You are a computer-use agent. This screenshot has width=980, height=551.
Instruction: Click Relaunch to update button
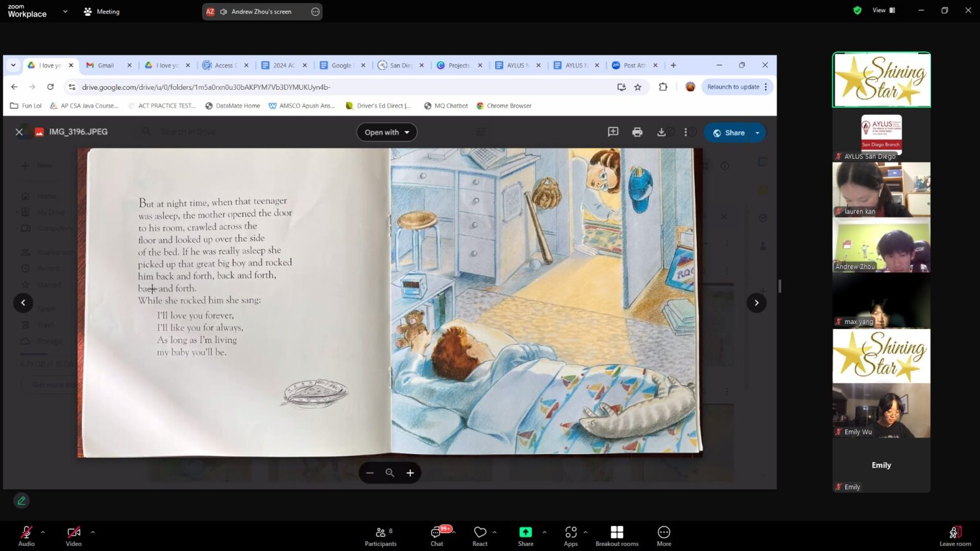point(738,87)
